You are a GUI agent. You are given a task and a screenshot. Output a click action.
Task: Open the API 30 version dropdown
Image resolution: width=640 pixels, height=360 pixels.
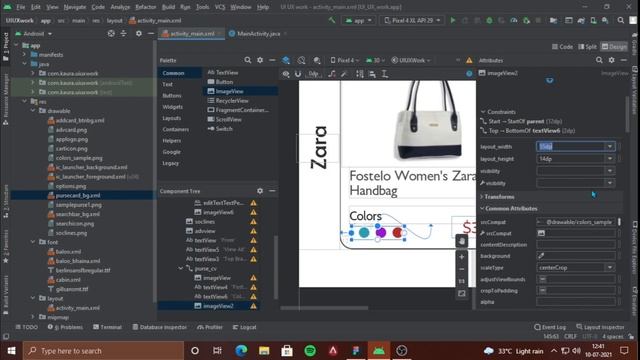pyautogui.click(x=376, y=60)
